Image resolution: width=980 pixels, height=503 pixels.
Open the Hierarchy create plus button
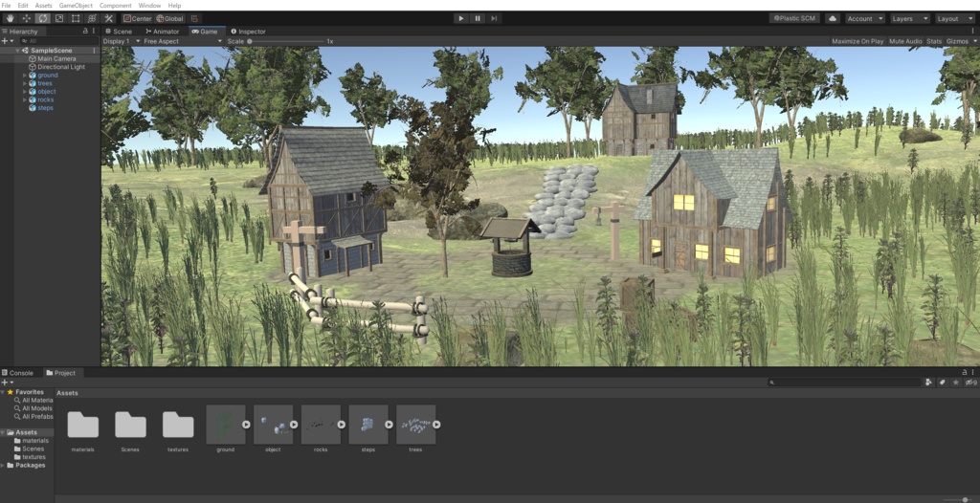click(x=7, y=40)
